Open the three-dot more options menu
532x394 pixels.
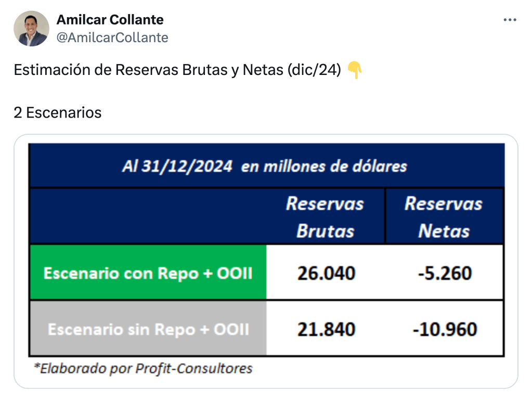pos(510,20)
